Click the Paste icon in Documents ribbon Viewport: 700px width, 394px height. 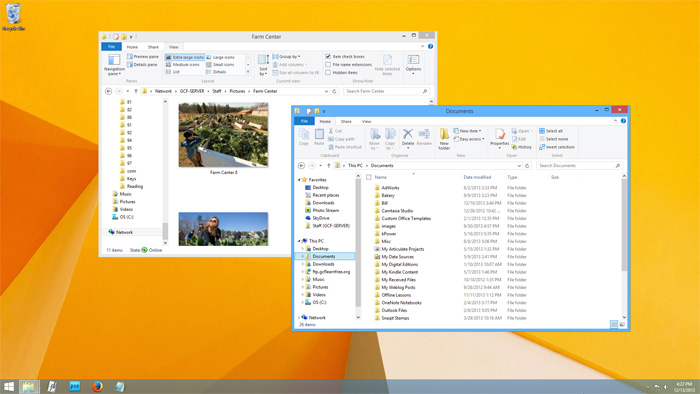click(319, 137)
